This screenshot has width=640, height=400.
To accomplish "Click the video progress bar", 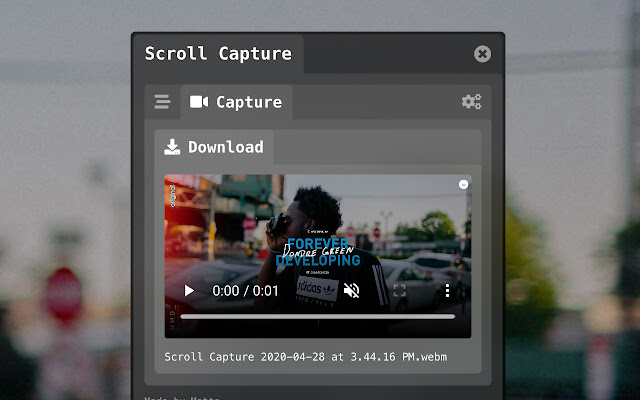I will 318,316.
